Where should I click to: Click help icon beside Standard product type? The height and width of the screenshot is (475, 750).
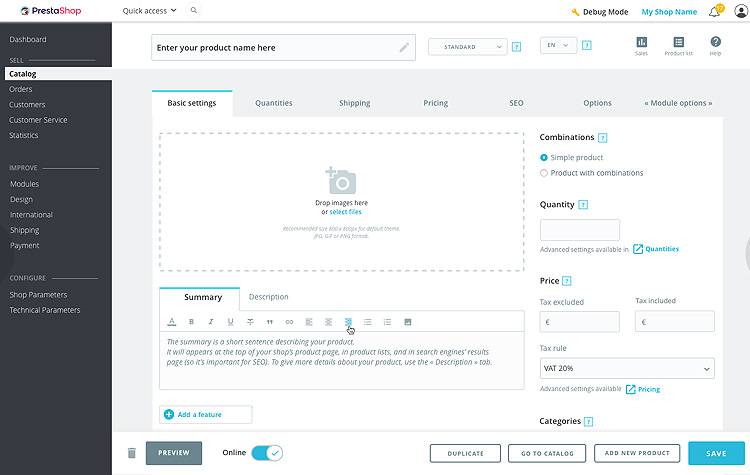coord(516,47)
